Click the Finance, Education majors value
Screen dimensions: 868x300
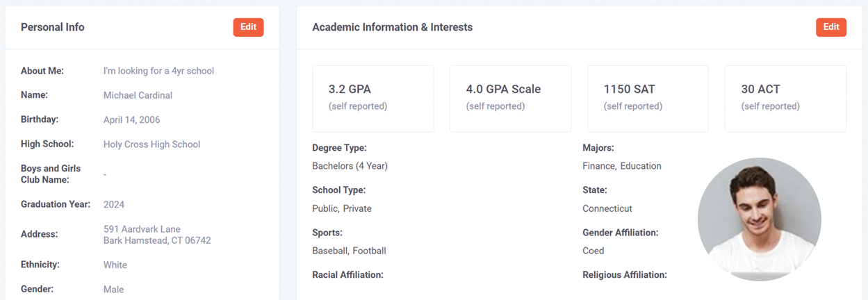click(x=621, y=166)
